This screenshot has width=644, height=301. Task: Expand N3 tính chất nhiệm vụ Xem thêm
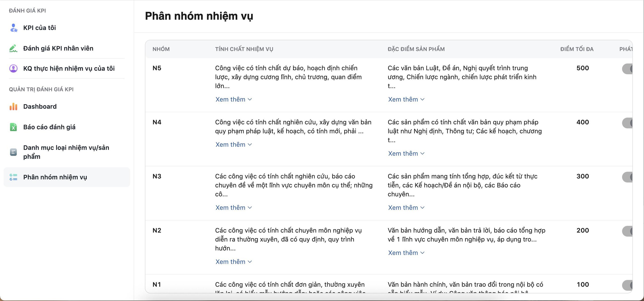(234, 208)
